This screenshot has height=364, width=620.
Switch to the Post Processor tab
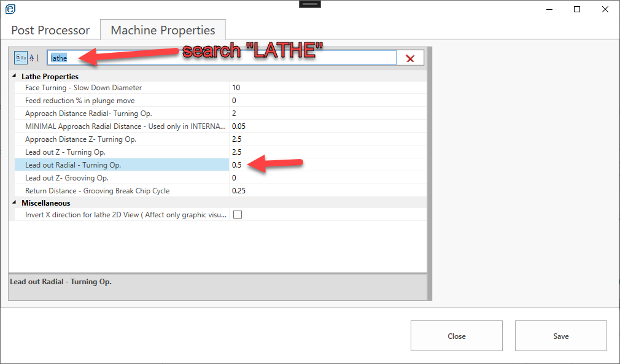(x=50, y=30)
